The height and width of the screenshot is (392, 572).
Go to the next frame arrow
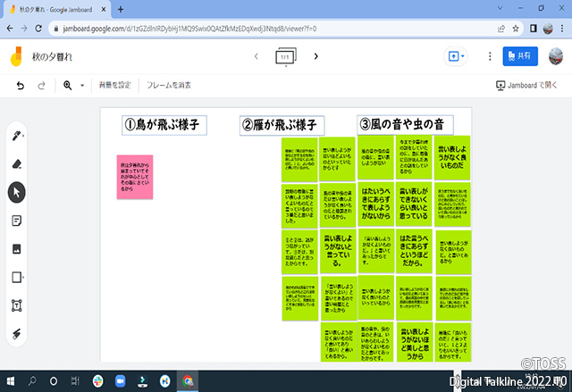315,56
